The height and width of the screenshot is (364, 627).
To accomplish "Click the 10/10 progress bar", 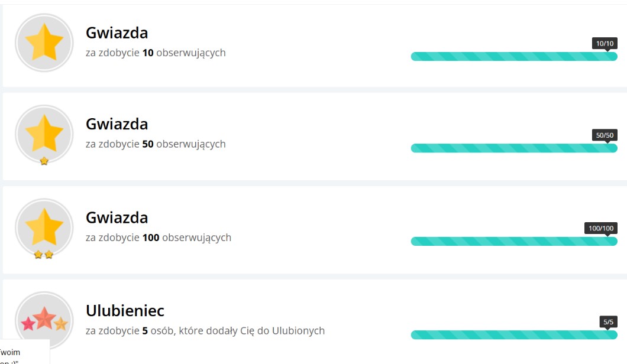I will tap(513, 57).
